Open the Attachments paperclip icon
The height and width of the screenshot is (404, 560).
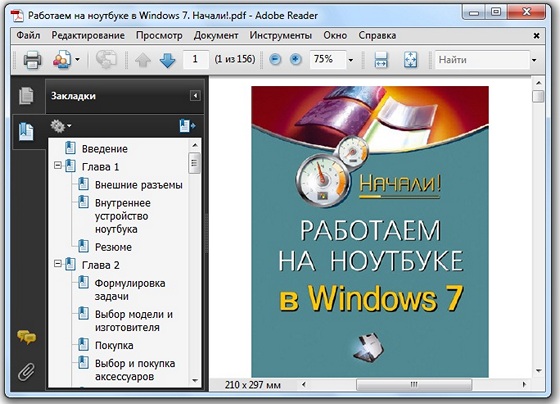(27, 372)
